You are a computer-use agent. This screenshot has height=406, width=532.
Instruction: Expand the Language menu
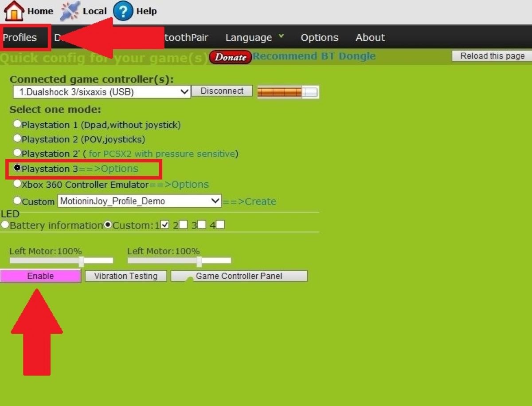point(254,38)
